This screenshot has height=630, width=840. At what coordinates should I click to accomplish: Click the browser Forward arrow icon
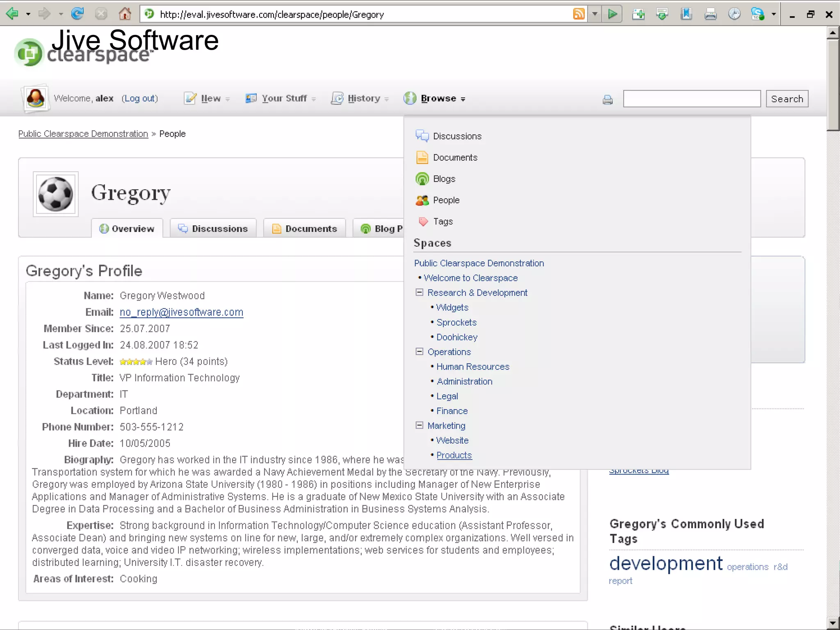click(44, 14)
